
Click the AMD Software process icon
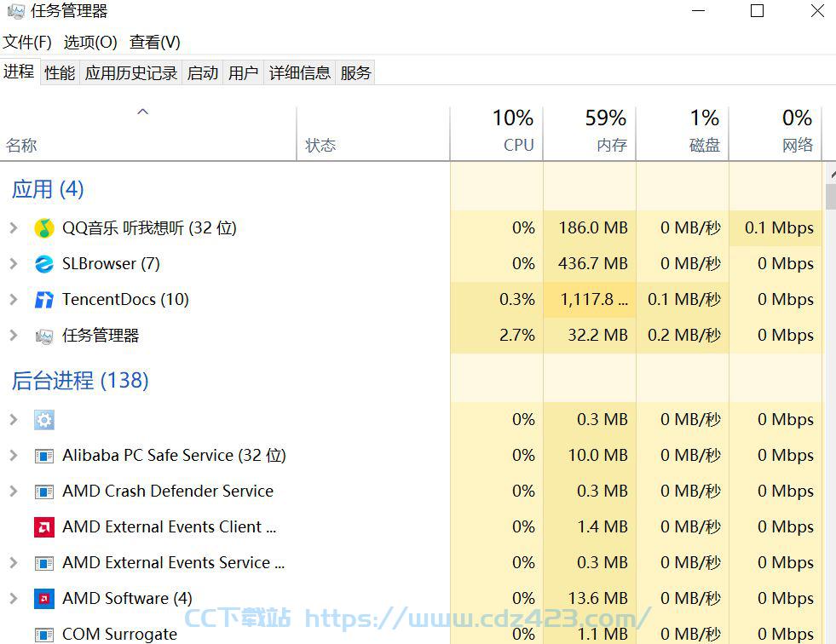pyautogui.click(x=43, y=599)
